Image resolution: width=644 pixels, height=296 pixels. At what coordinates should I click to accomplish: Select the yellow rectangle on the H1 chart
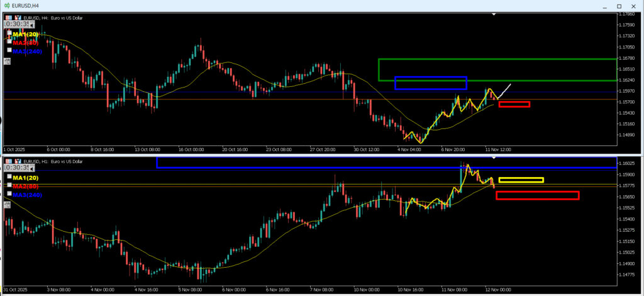(521, 178)
